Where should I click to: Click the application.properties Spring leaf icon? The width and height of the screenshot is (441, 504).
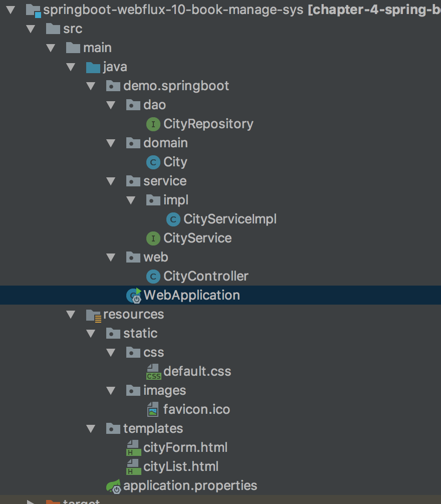113,486
